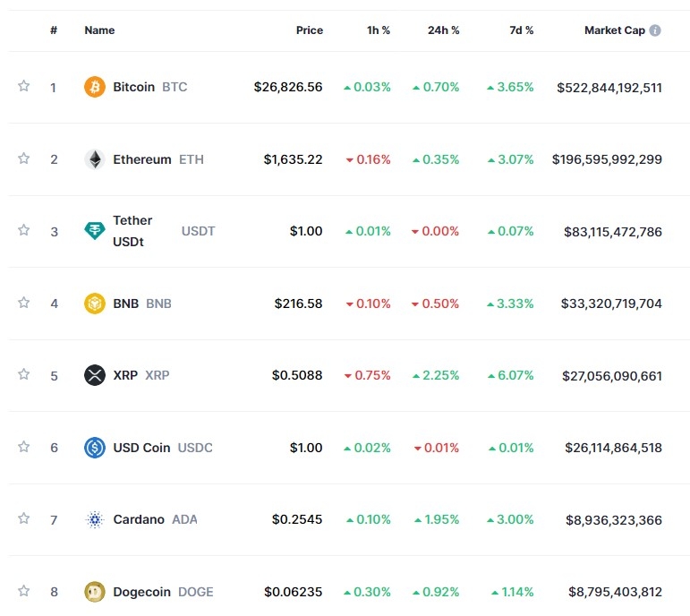Favorite XRP with its star icon
Image resolution: width=690 pixels, height=616 pixels.
pos(24,374)
